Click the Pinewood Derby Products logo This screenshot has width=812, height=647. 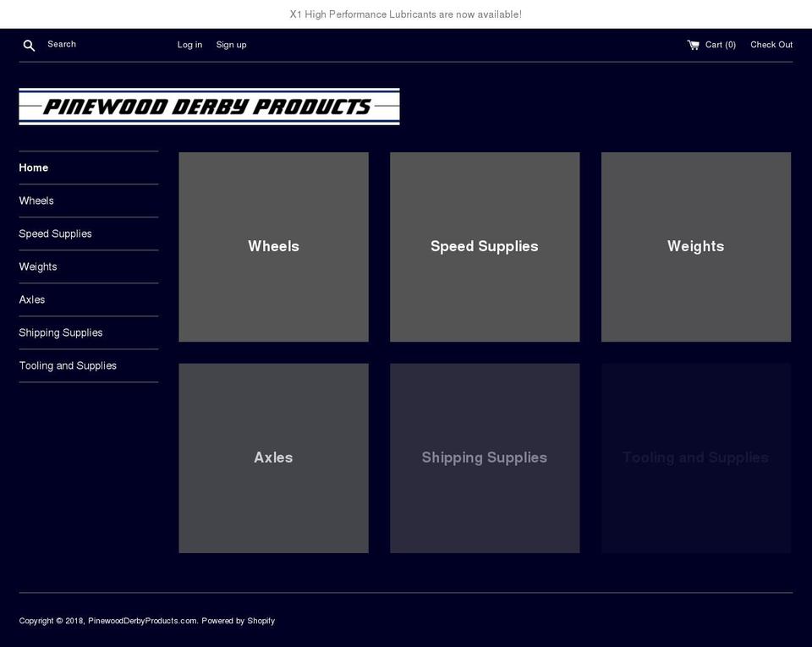[209, 107]
